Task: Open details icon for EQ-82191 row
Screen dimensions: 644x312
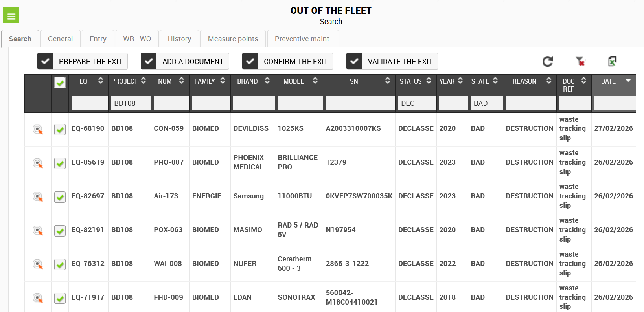Action: pos(38,231)
